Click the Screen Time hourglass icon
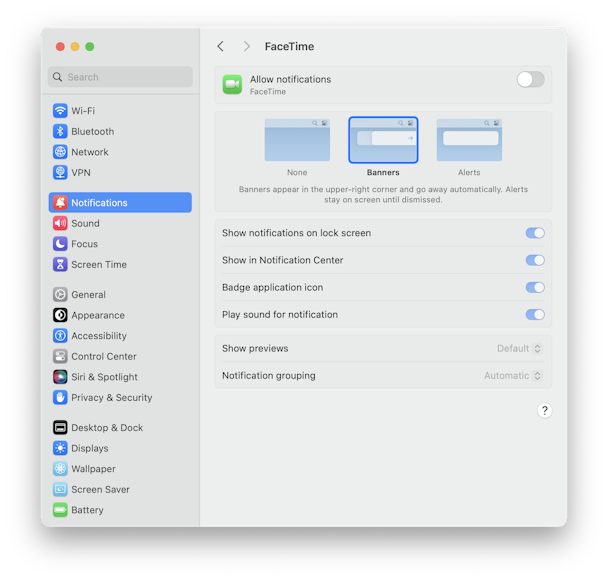Screen dimensions: 608x581 click(x=60, y=264)
